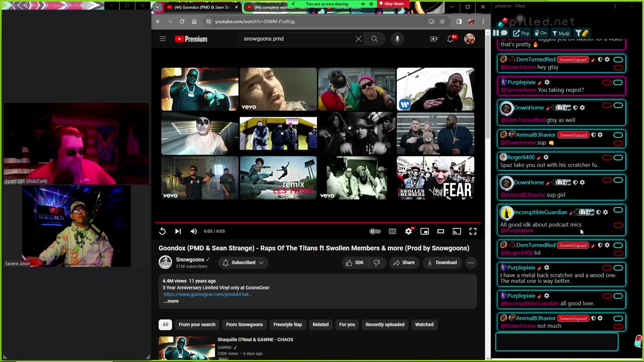
Task: Click teal pill on Purplepixie's 'You taking reqest?' message
Action: coord(618,82)
